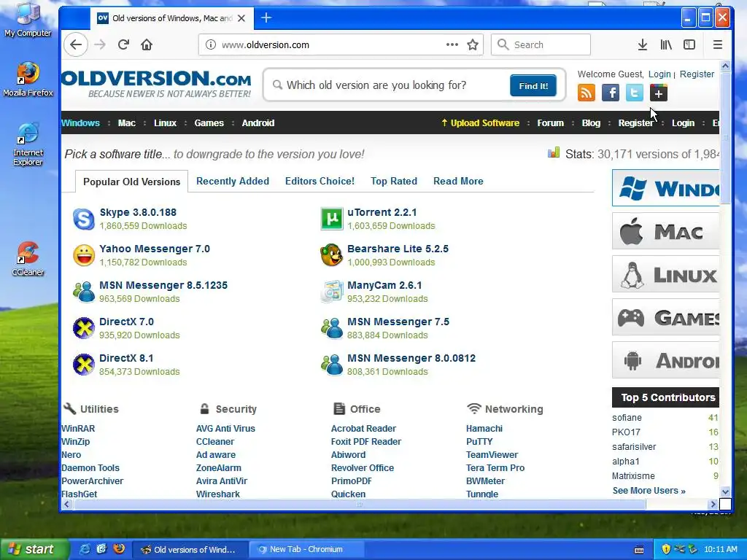The image size is (747, 560).
Task: Open the Mac platform banner
Action: (x=665, y=231)
